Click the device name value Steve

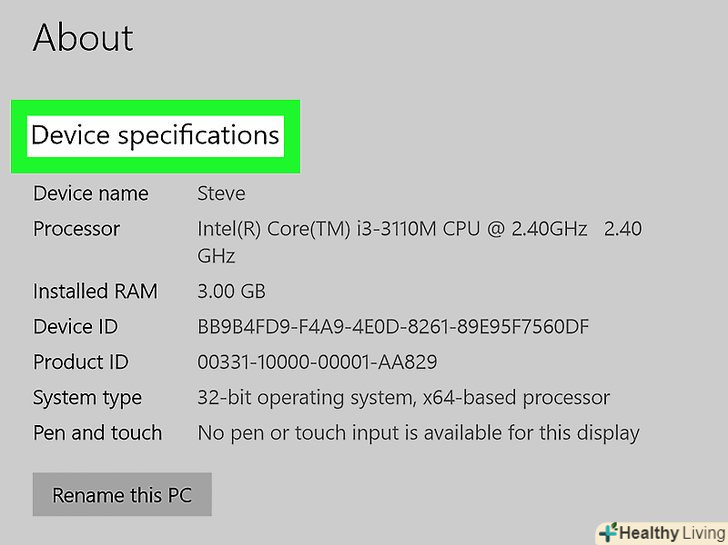[x=221, y=193]
